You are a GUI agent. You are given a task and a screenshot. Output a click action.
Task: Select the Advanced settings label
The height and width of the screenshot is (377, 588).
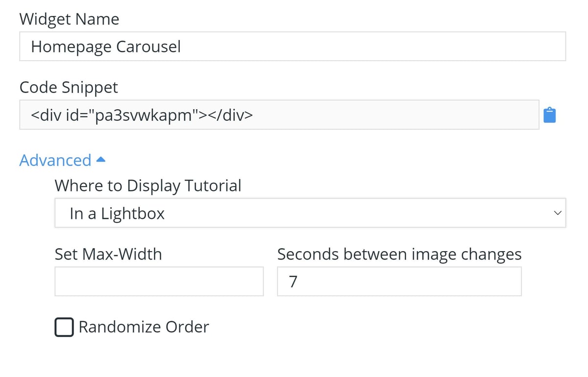pos(55,160)
